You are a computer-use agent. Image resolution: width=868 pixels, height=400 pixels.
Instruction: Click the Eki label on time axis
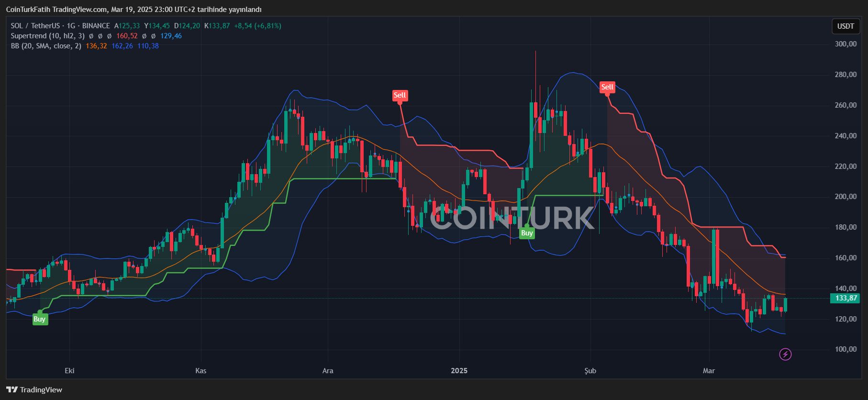(x=69, y=371)
